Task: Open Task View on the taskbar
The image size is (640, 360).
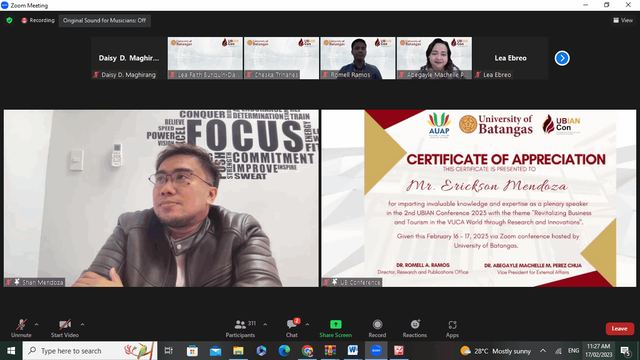Action: (168, 351)
